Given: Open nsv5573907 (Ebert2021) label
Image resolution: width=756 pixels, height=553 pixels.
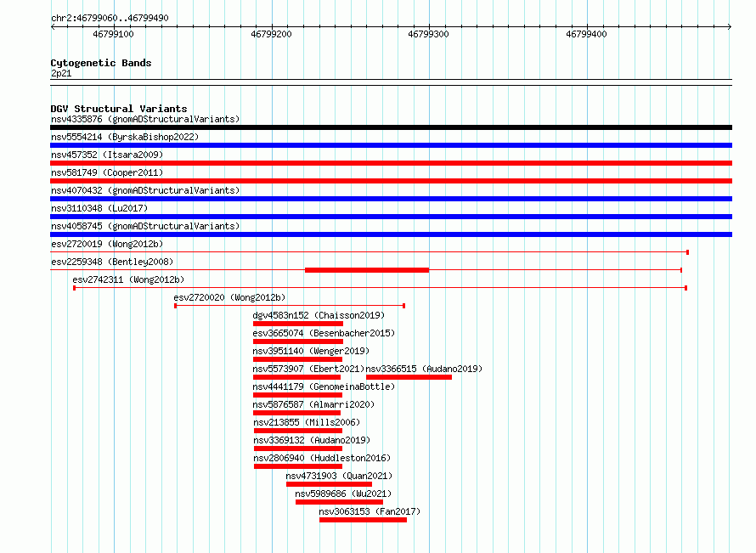Looking at the screenshot, I should 308,369.
